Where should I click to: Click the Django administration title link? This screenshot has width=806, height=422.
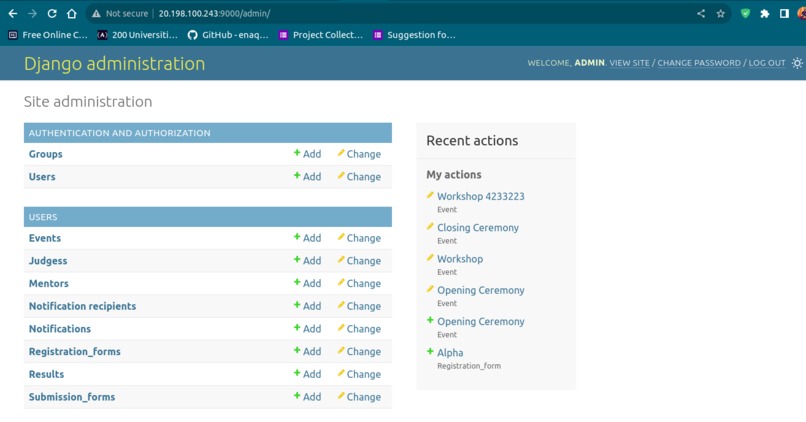[x=115, y=64]
